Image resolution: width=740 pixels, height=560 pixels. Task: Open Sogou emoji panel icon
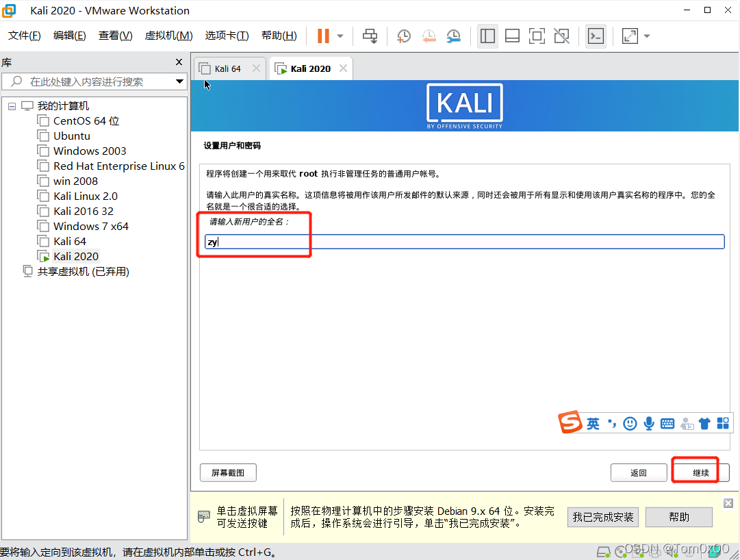pyautogui.click(x=630, y=424)
